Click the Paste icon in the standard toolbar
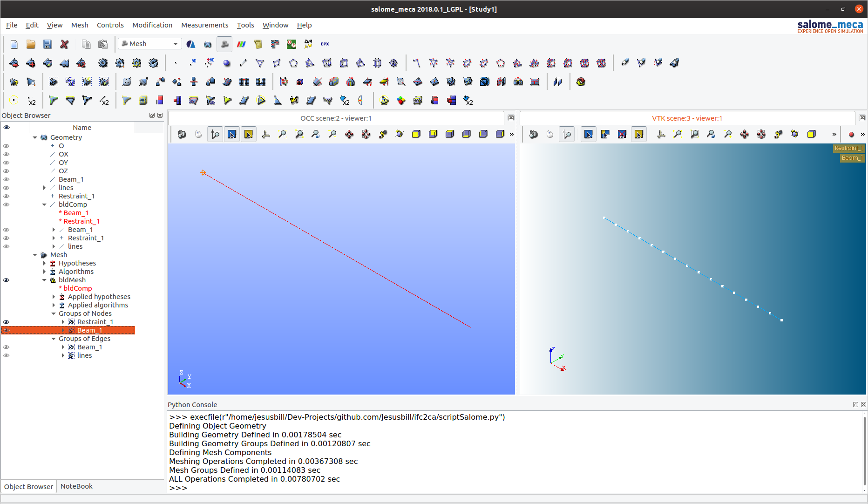Image resolution: width=868 pixels, height=504 pixels. coord(102,44)
